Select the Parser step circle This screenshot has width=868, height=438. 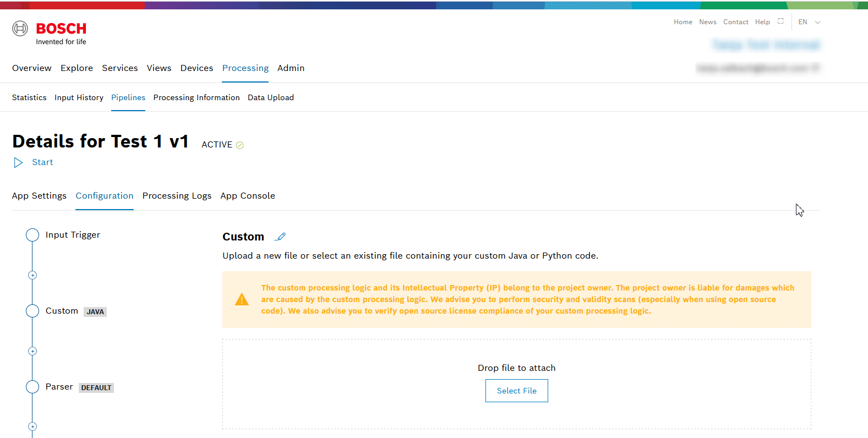(x=32, y=387)
